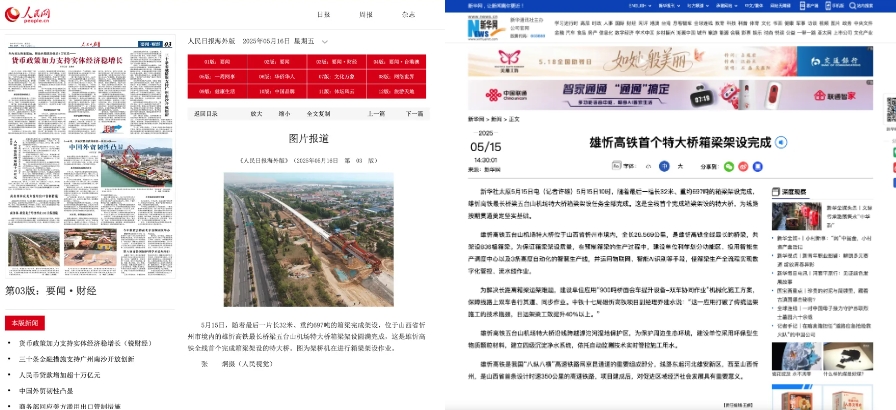Click the Xinhua headline 雄忻高铁首个特大桥箱梁架设完成
Viewport: 896px width, 410px height.
point(681,142)
